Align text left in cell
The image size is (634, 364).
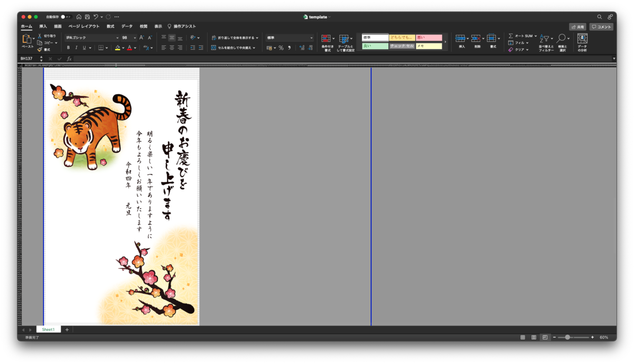click(164, 48)
